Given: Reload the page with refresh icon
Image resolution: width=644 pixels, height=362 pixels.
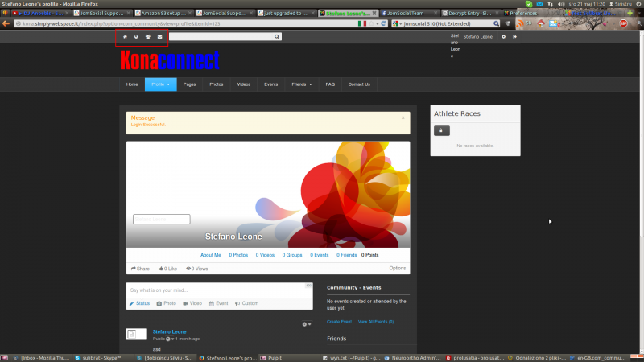Looking at the screenshot, I should (x=384, y=23).
